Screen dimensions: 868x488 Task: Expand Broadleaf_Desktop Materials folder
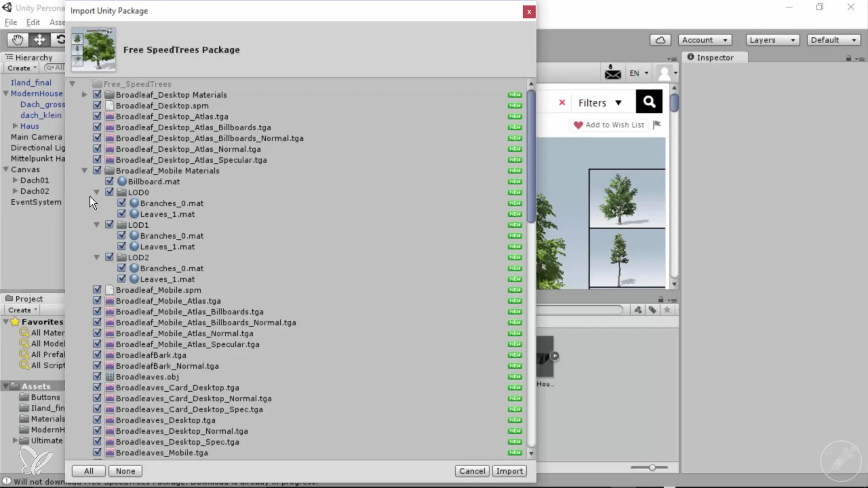click(x=84, y=94)
